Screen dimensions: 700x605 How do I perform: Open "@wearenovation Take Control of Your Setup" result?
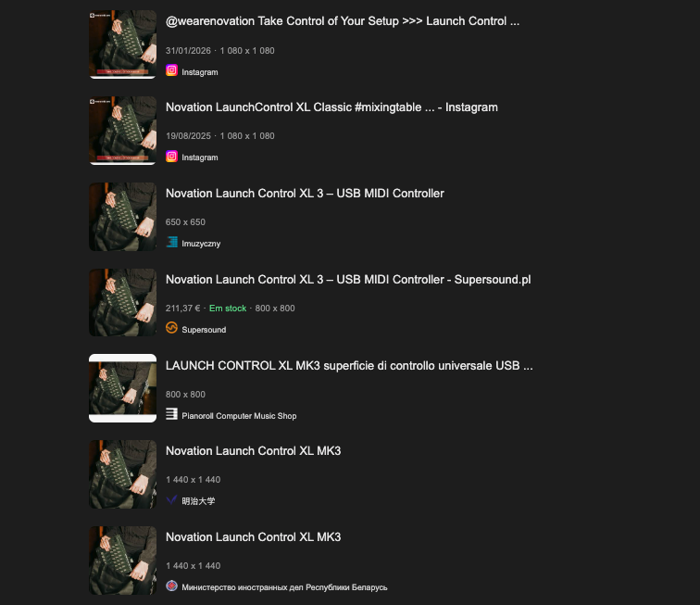[x=343, y=21]
